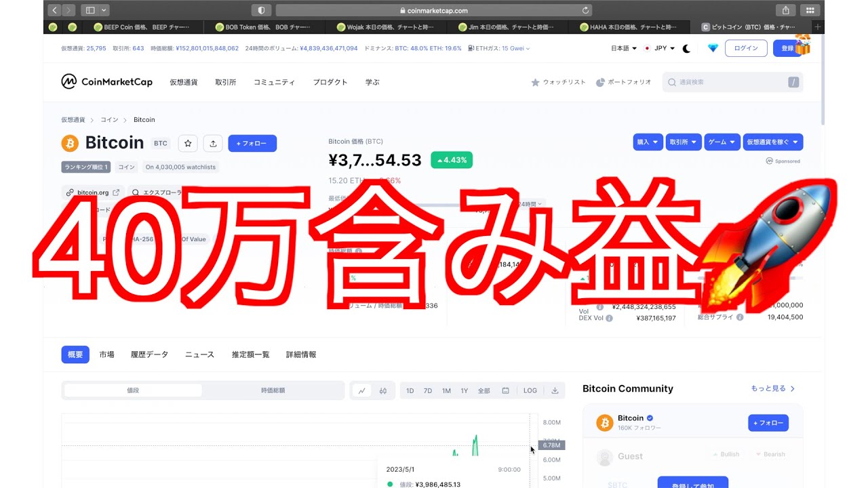Switch to the Wojak tab
This screenshot has height=488, width=868.
click(x=385, y=27)
